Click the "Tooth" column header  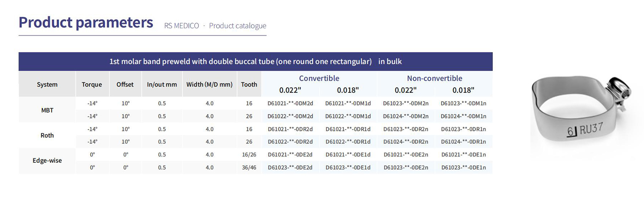click(x=249, y=84)
